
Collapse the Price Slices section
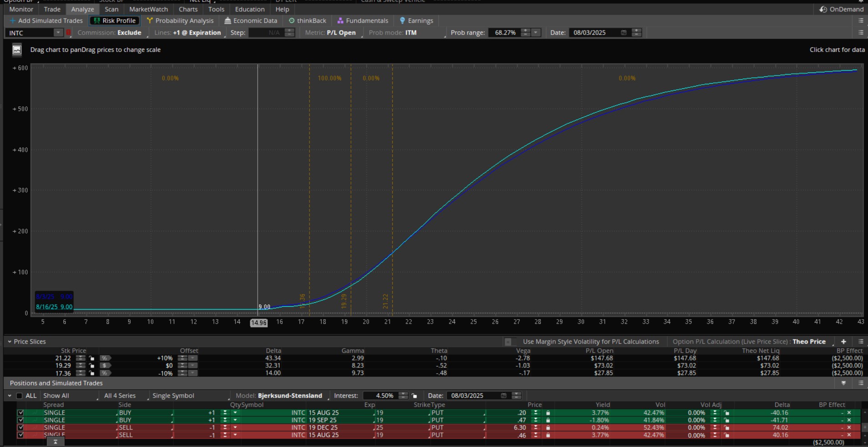[10, 341]
